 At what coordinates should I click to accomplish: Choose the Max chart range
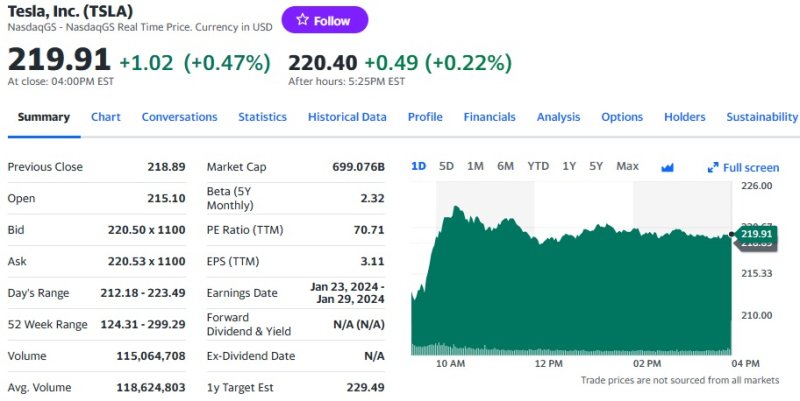627,166
